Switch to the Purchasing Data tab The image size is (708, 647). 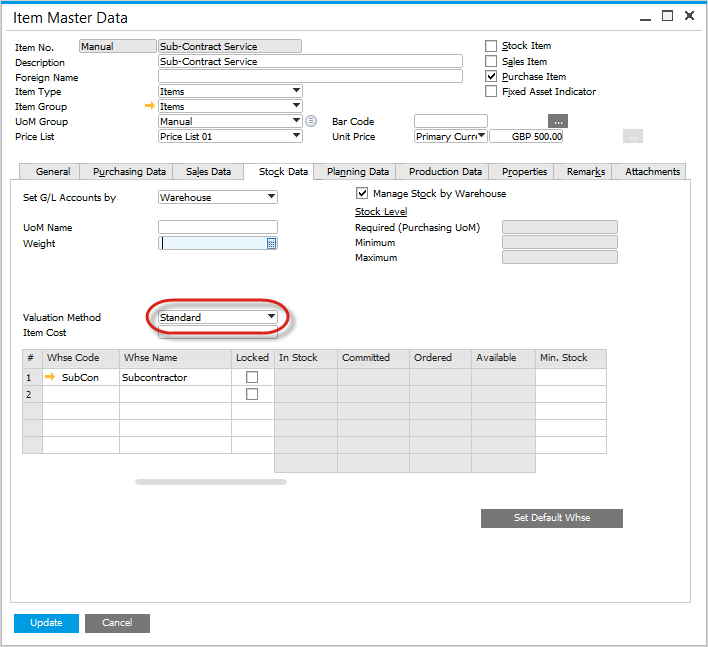click(129, 172)
